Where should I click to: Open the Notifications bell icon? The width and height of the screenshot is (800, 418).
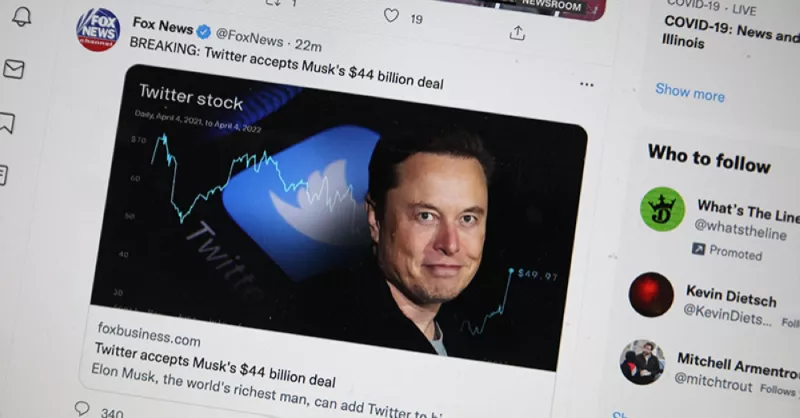tap(22, 17)
